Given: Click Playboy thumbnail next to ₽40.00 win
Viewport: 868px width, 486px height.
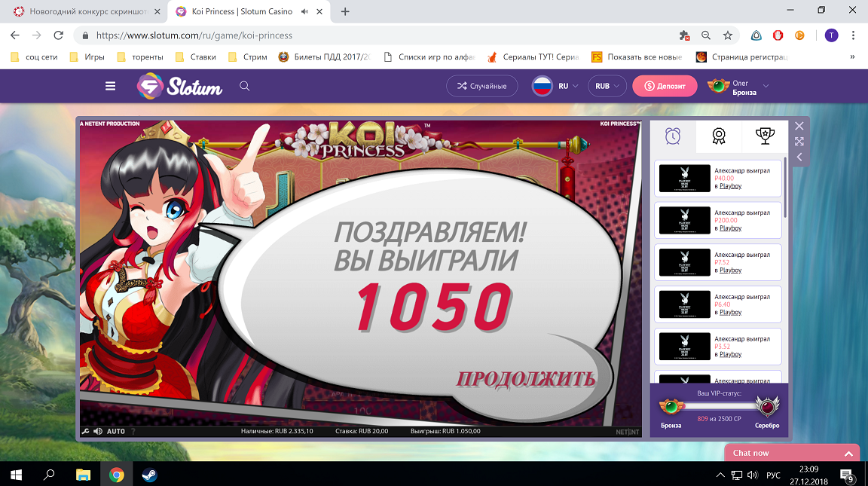Looking at the screenshot, I should click(684, 179).
